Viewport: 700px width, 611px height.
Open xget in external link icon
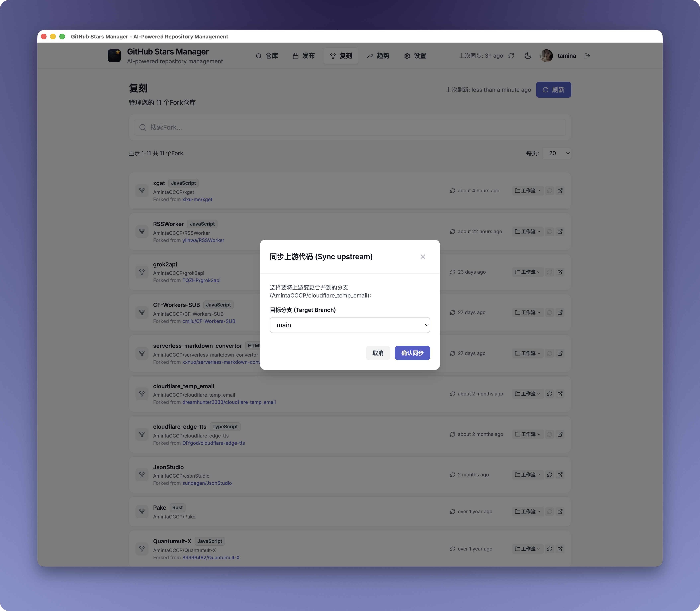click(x=560, y=191)
